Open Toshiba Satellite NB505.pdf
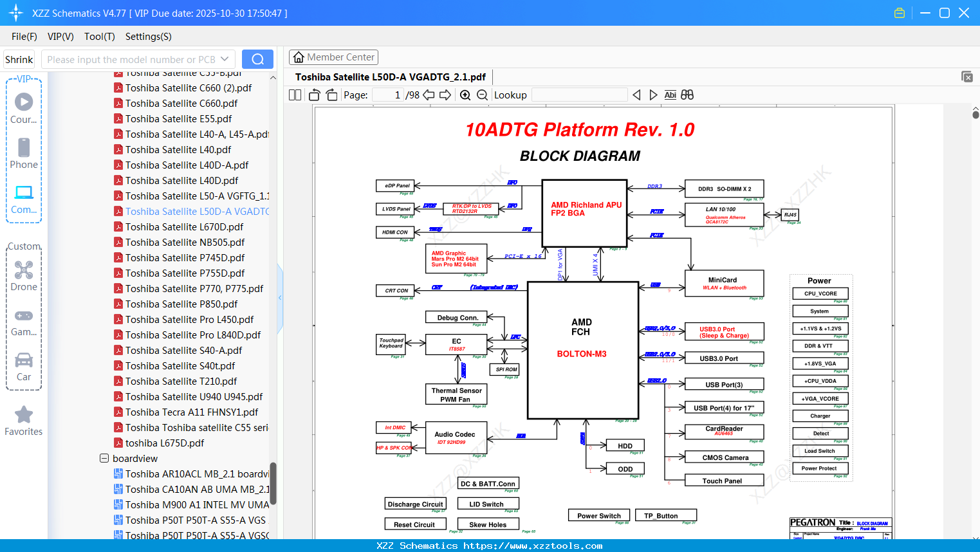Screen dimensions: 980x552 point(185,242)
